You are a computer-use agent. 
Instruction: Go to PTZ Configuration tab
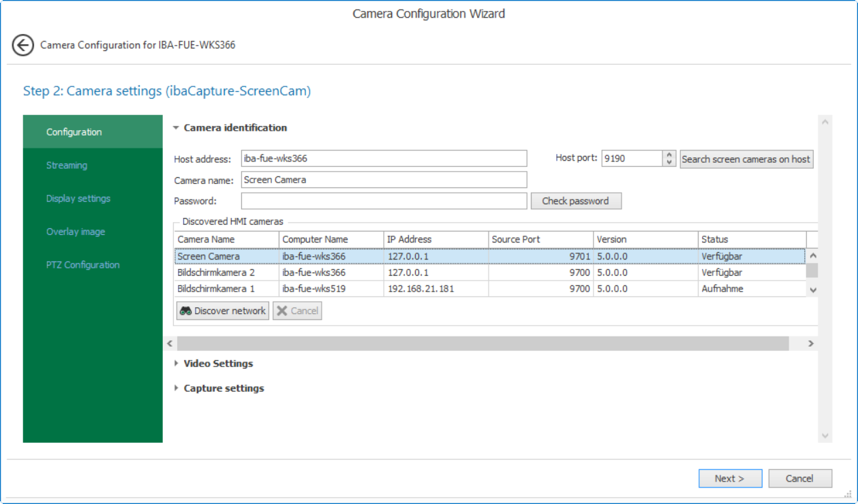coord(82,265)
